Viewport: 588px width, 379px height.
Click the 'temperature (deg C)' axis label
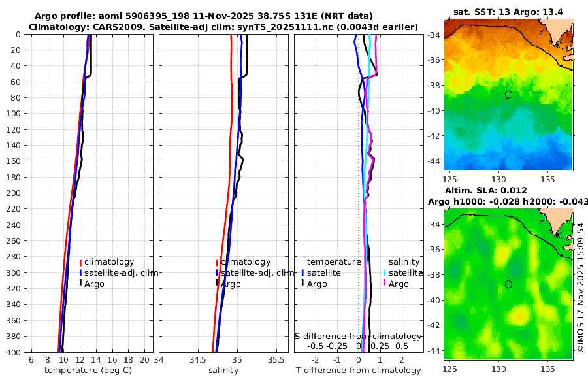click(x=88, y=371)
